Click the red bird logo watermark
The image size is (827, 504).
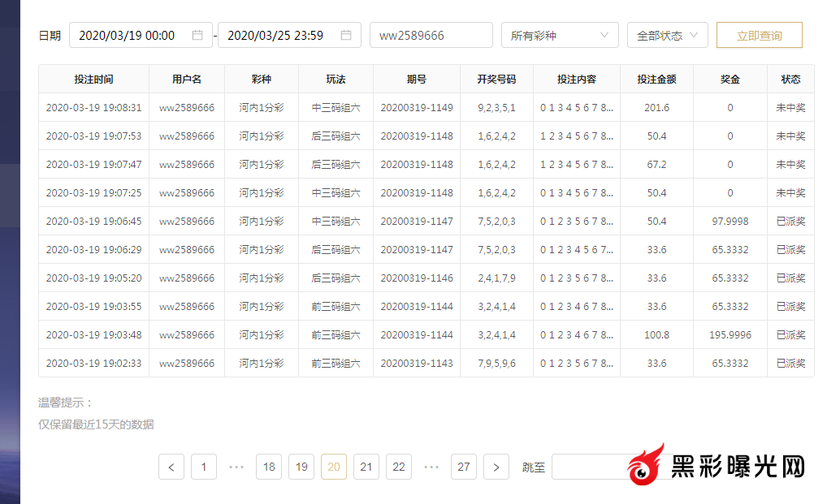pos(647,465)
